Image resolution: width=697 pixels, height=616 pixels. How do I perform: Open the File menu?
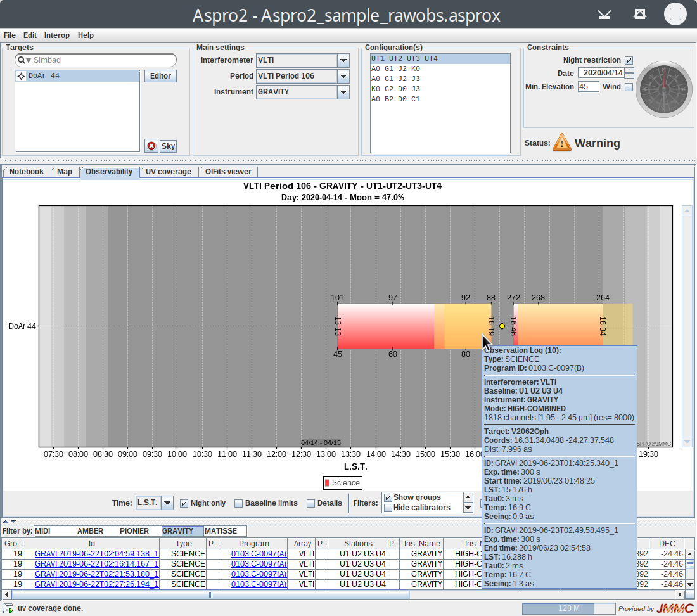point(10,35)
